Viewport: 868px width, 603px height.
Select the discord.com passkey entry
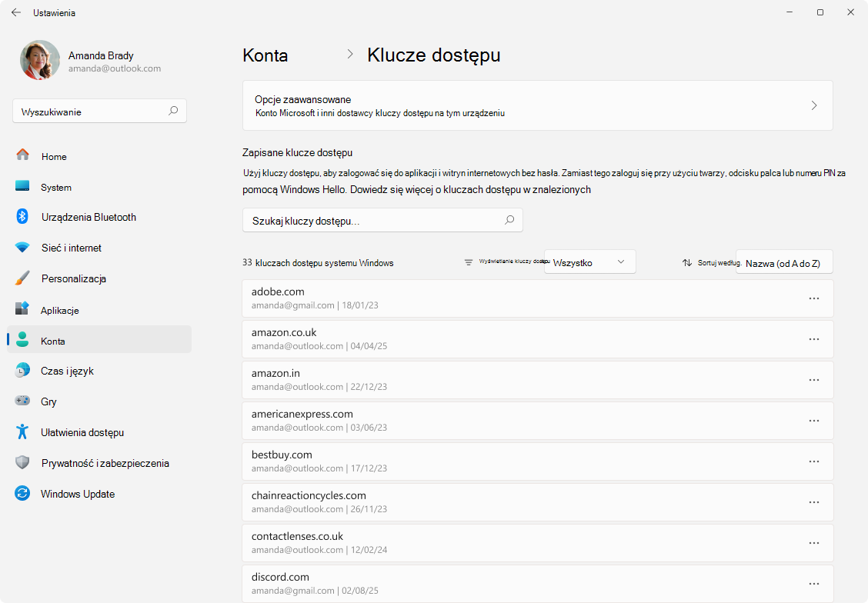538,584
